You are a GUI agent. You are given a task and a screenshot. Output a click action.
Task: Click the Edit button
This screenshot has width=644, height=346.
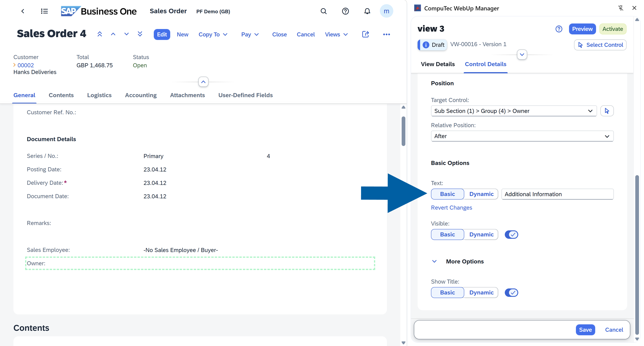point(162,34)
